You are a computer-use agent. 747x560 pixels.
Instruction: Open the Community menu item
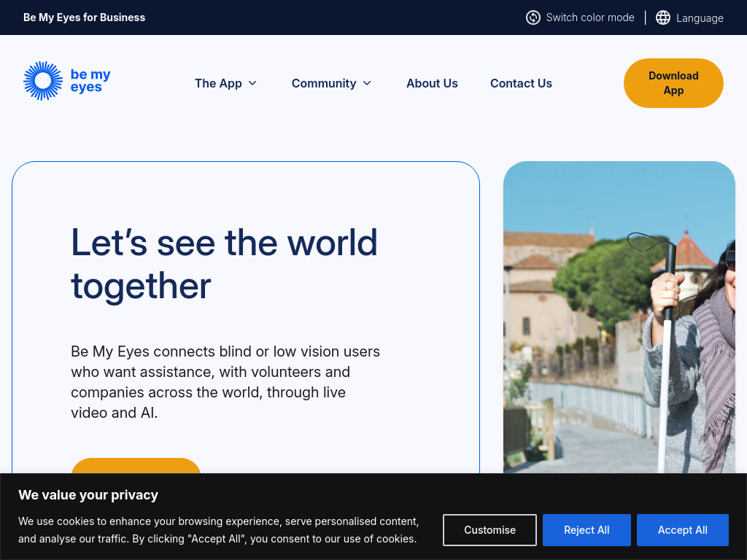[x=324, y=83]
